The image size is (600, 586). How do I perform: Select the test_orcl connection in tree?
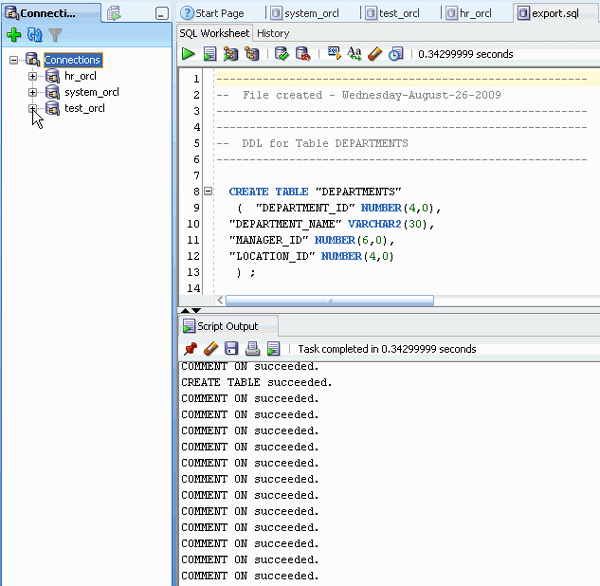84,108
